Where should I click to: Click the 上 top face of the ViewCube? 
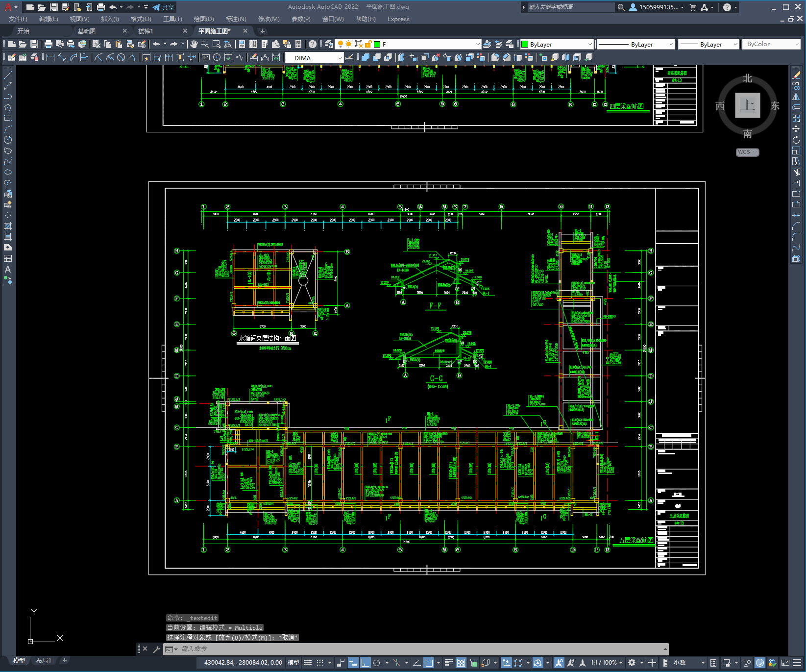pyautogui.click(x=747, y=105)
